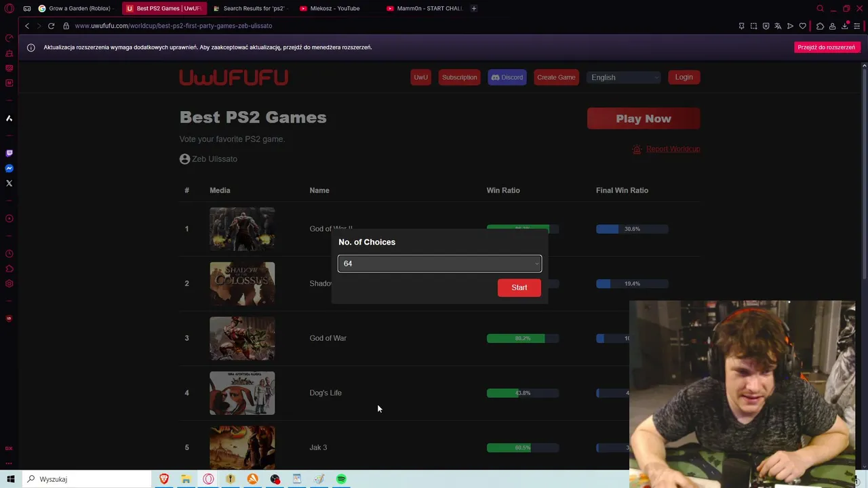Click the 'Jak 3' name text

318,447
